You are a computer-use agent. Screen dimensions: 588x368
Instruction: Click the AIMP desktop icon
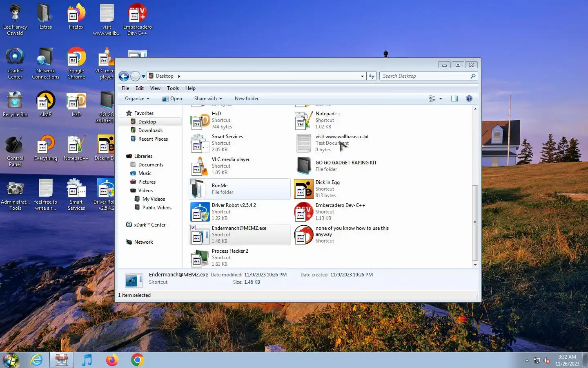[x=45, y=104]
